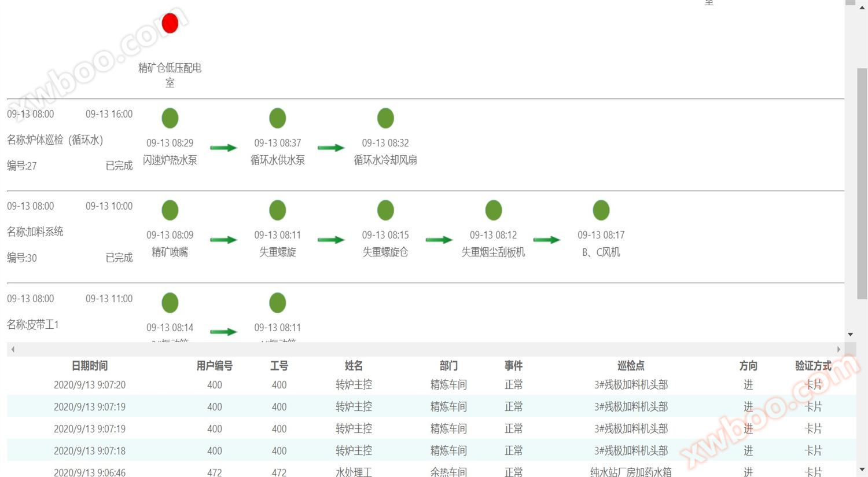Click the green dot above 精矿喷嘴
This screenshot has height=477, width=868.
pos(170,210)
